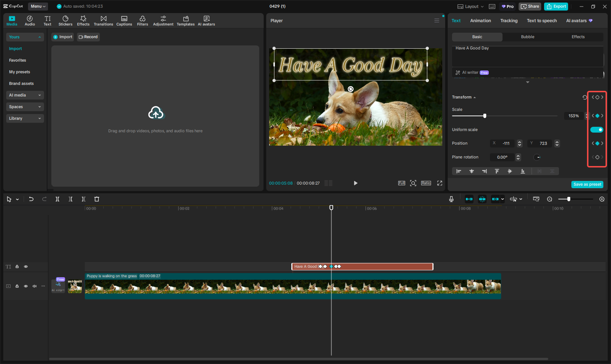Image resolution: width=611 pixels, height=364 pixels.
Task: Disable Uniform scale
Action: coord(597,129)
